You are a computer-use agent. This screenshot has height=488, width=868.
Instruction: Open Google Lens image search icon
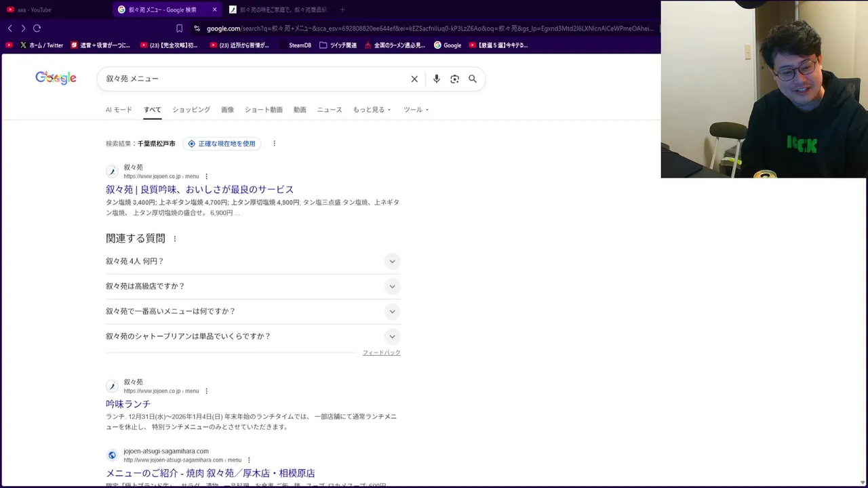click(x=454, y=79)
